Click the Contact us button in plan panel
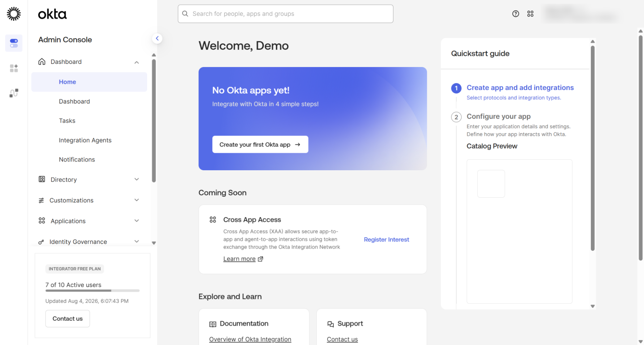The height and width of the screenshot is (345, 644). coord(67,319)
